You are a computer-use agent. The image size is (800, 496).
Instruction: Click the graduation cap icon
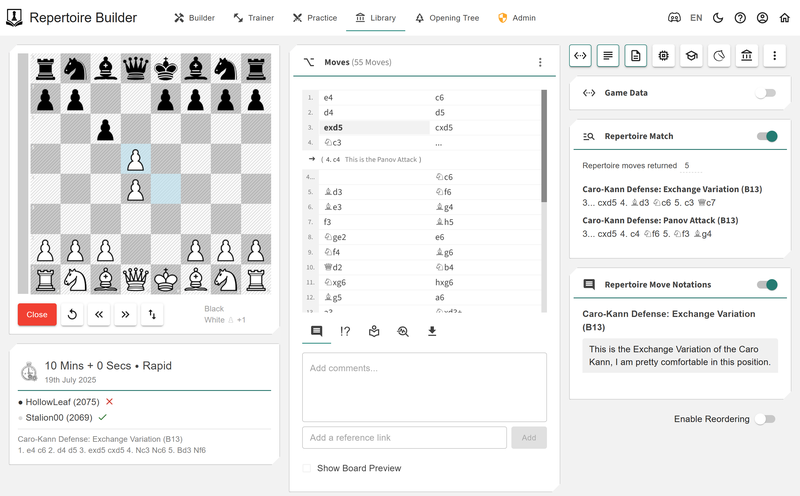(691, 57)
